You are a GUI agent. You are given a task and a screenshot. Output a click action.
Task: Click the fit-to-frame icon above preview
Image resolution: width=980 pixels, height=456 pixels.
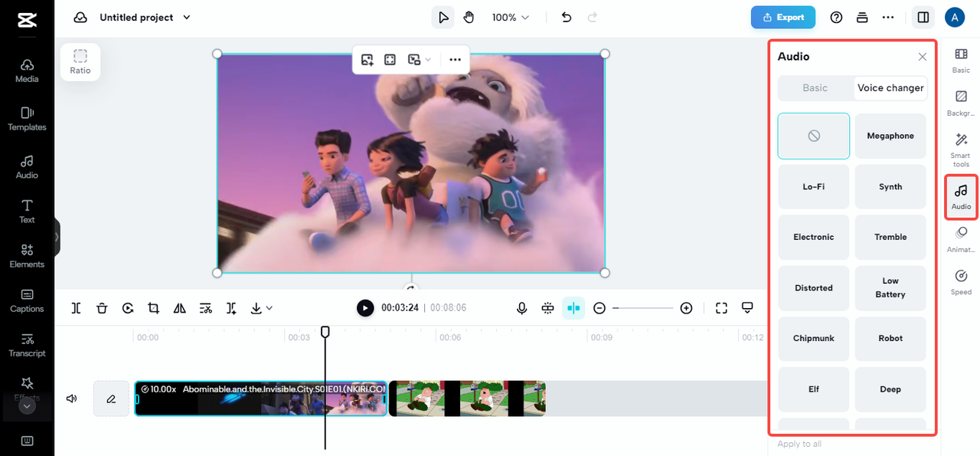(x=390, y=59)
